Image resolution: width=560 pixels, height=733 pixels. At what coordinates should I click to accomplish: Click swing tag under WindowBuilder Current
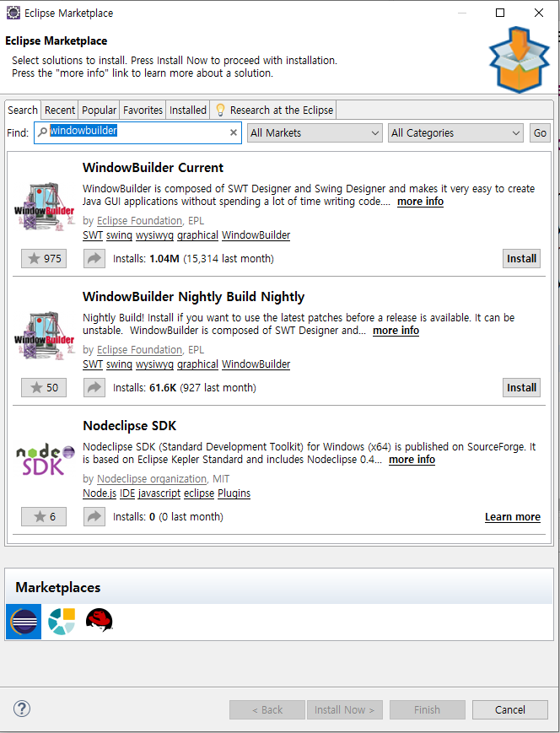[x=119, y=235]
